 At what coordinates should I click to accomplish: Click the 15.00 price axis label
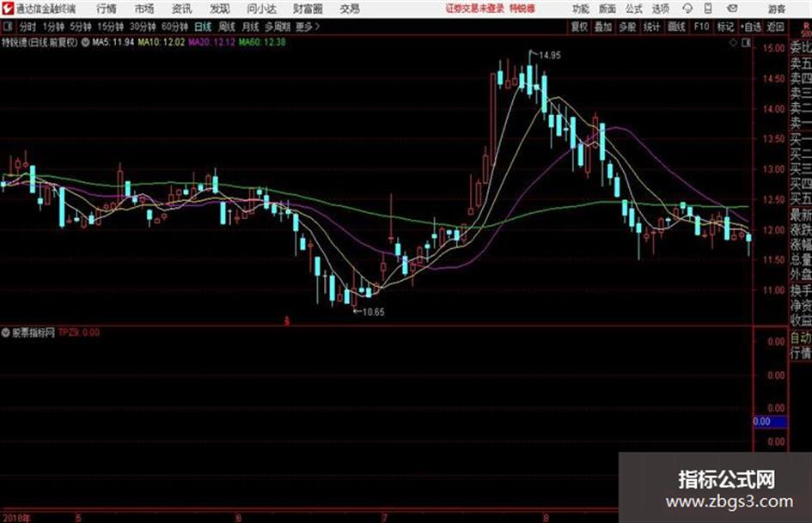click(773, 48)
